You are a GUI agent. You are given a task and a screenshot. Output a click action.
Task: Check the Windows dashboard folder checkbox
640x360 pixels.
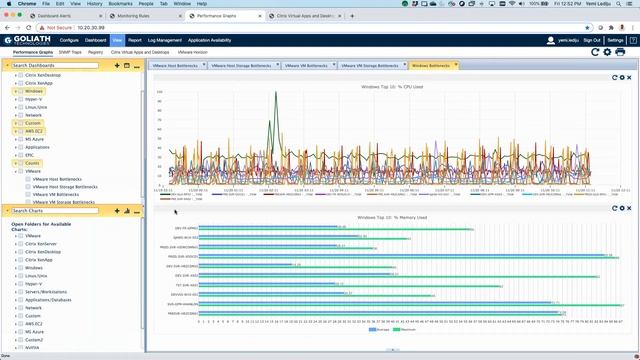(x=21, y=91)
